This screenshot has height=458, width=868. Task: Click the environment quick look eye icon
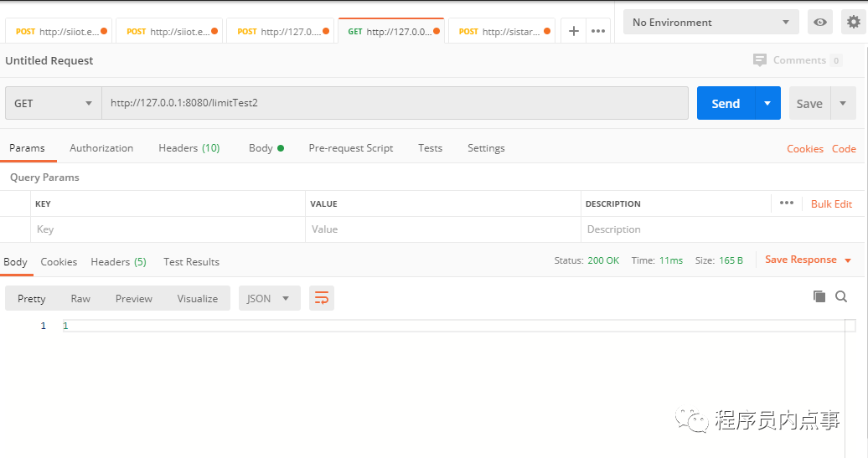(820, 22)
